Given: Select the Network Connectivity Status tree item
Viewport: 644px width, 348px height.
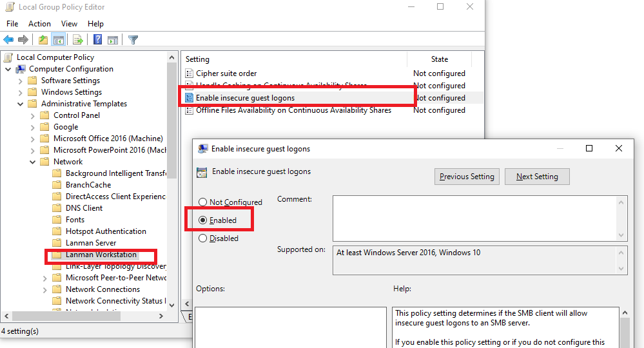Looking at the screenshot, I should click(x=115, y=301).
